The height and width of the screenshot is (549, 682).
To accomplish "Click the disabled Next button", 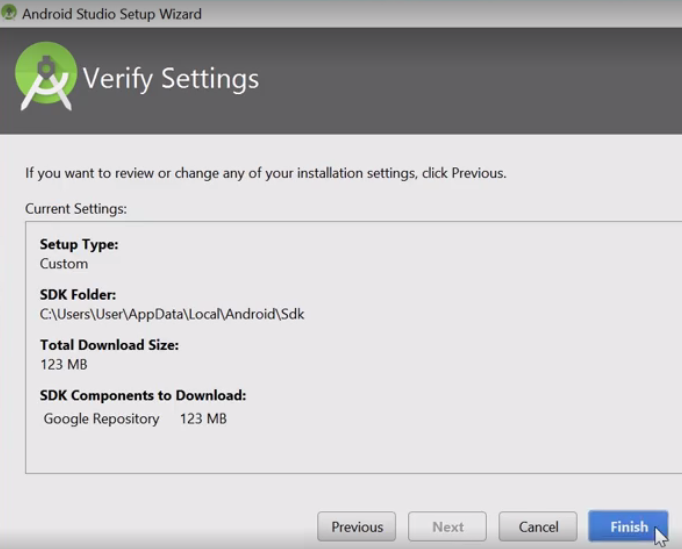I will tap(447, 526).
